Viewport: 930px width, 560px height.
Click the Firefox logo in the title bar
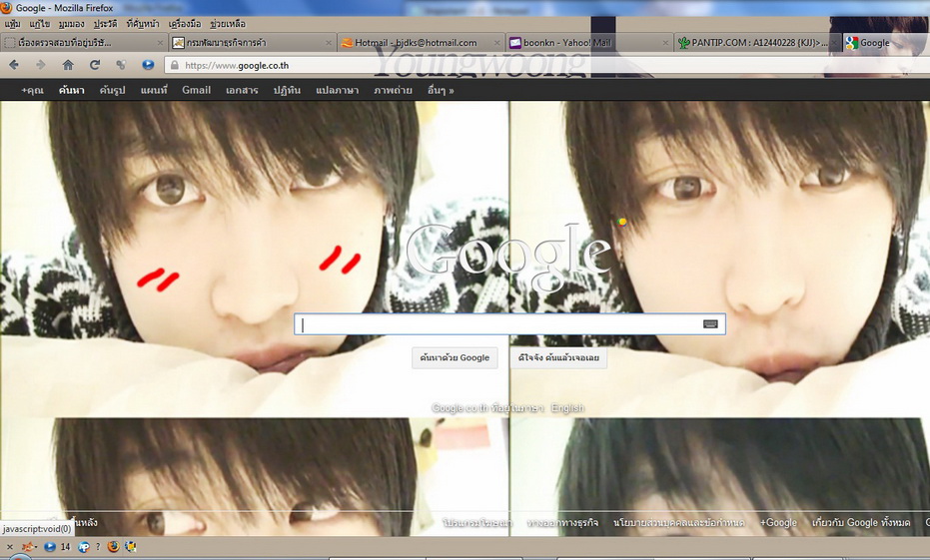tap(7, 8)
